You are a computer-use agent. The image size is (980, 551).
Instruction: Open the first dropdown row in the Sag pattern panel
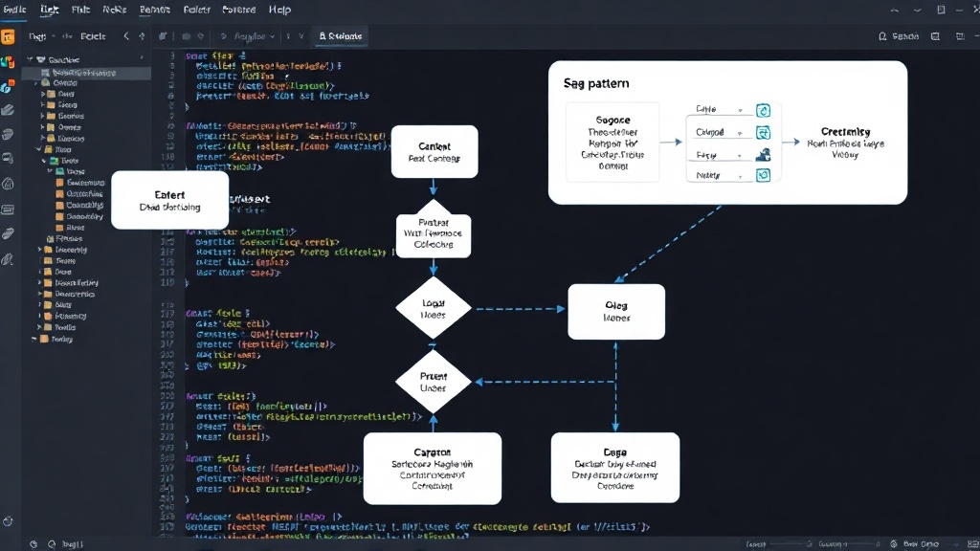(x=719, y=109)
